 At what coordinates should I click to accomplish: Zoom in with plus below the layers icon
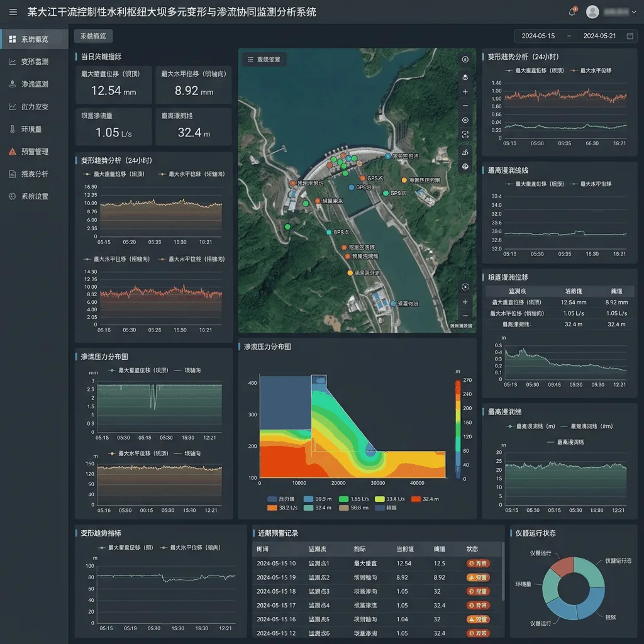[465, 92]
